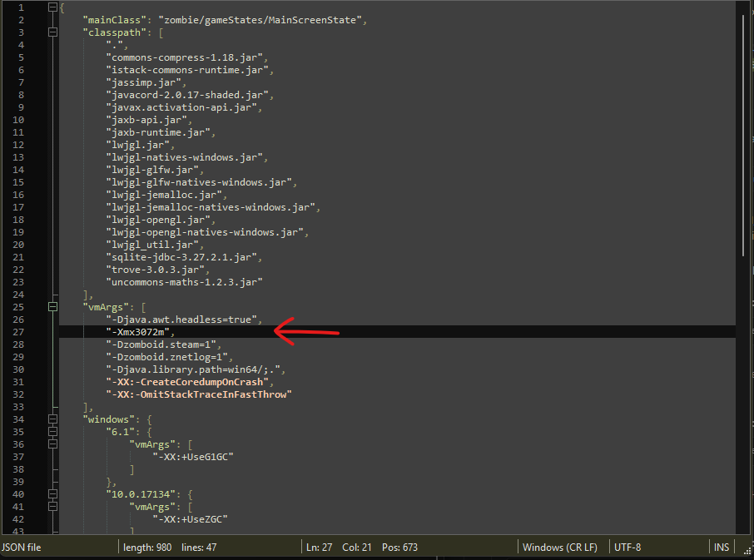Screen dimensions: 754x560
Task: Click the "lwjgl-jemalloc-natives-windows.jar" entry
Action: (x=211, y=208)
